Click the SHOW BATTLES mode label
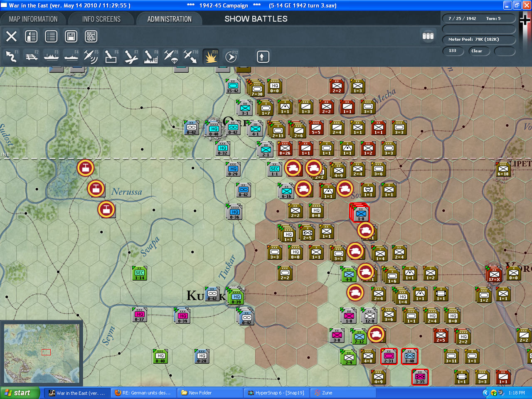This screenshot has width=532, height=399. click(256, 19)
